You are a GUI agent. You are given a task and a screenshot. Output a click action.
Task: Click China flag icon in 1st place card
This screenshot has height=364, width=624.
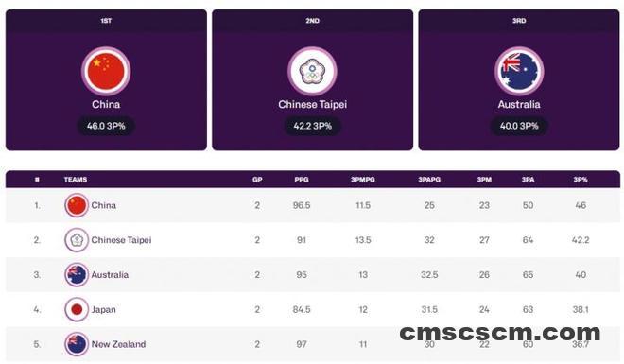coord(106,72)
